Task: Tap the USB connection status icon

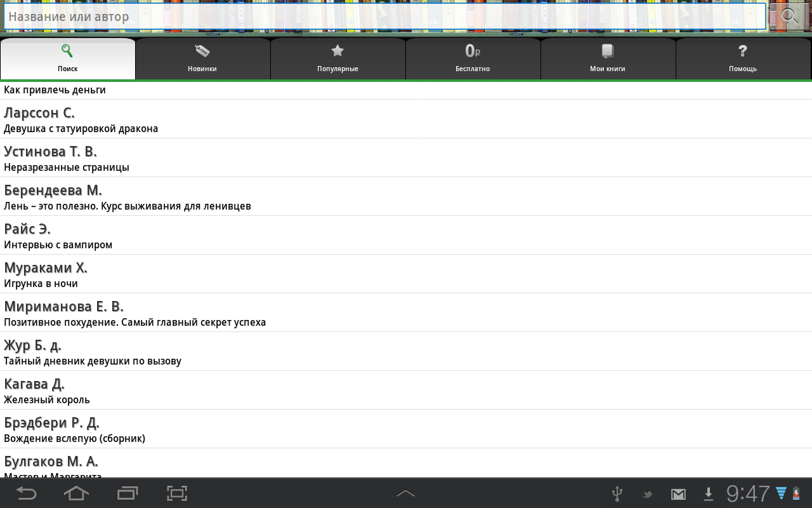Action: pos(617,494)
